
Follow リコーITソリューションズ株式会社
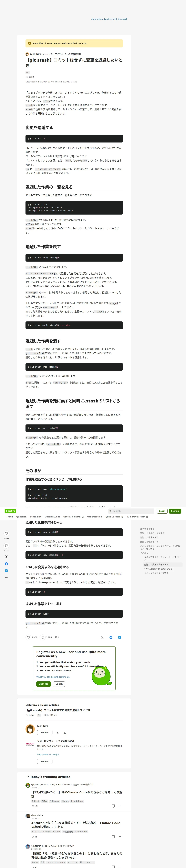45,761
